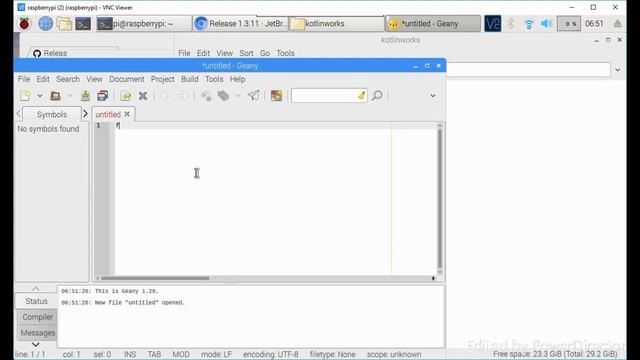Click the Save file icon in Geany
This screenshot has width=640, height=360.
coord(85,96)
